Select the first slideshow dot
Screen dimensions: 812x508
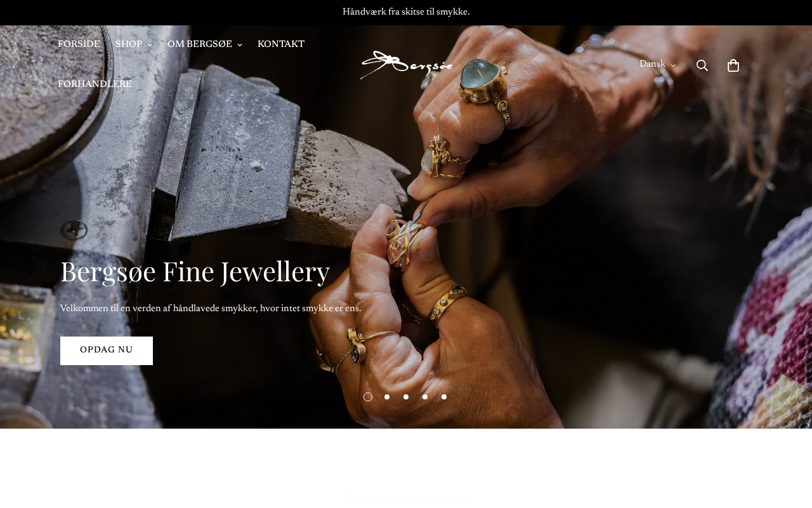[x=368, y=397]
